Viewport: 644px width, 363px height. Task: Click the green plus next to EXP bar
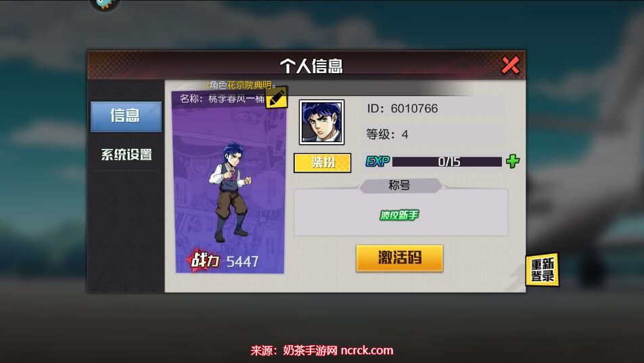(513, 161)
